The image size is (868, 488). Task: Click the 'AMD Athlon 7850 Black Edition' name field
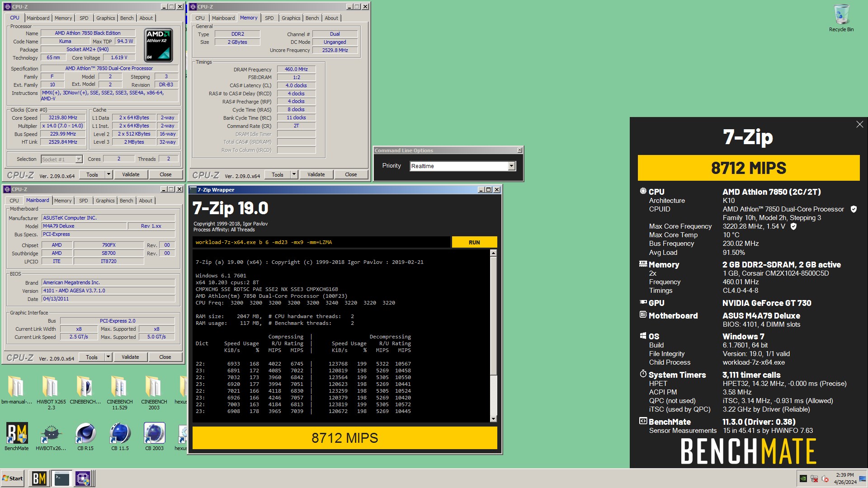coord(88,33)
